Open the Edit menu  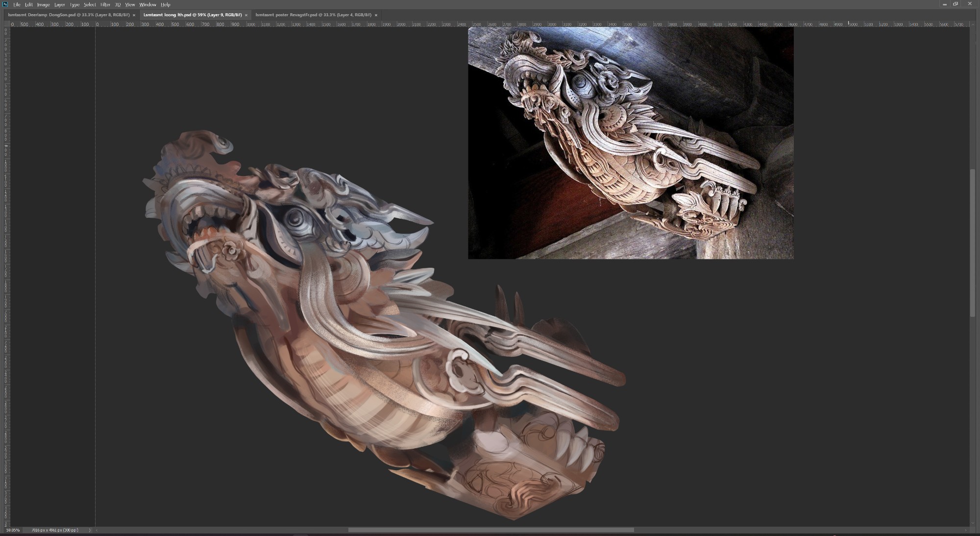[29, 4]
